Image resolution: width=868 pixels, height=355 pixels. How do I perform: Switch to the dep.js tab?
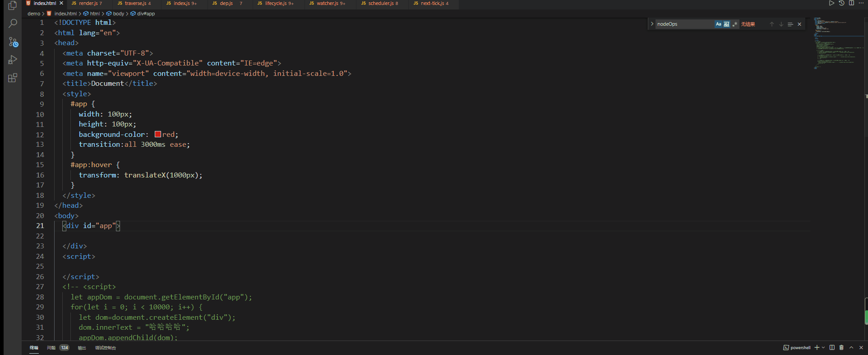tap(226, 3)
